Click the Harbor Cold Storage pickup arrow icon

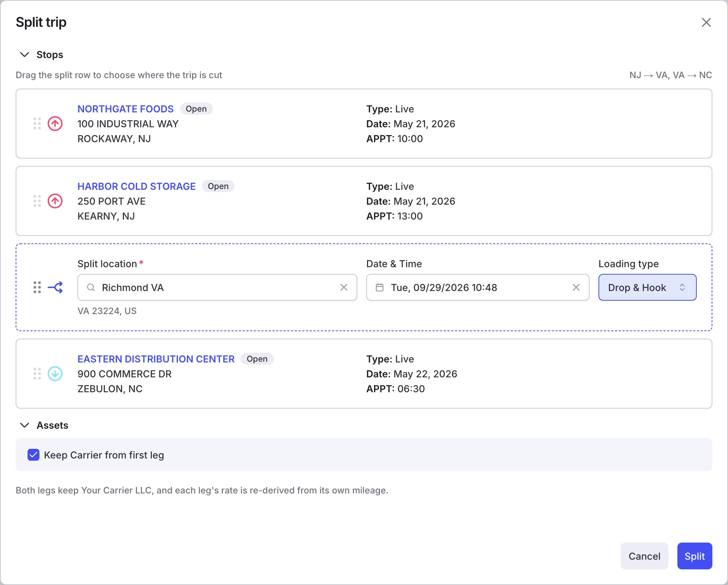point(55,201)
